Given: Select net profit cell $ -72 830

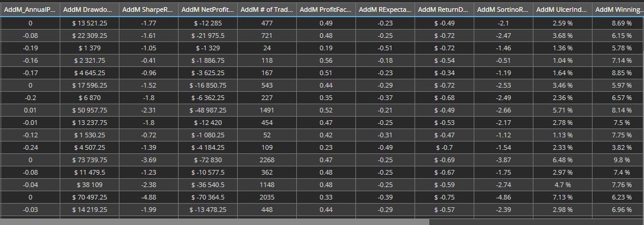Looking at the screenshot, I should point(208,160).
